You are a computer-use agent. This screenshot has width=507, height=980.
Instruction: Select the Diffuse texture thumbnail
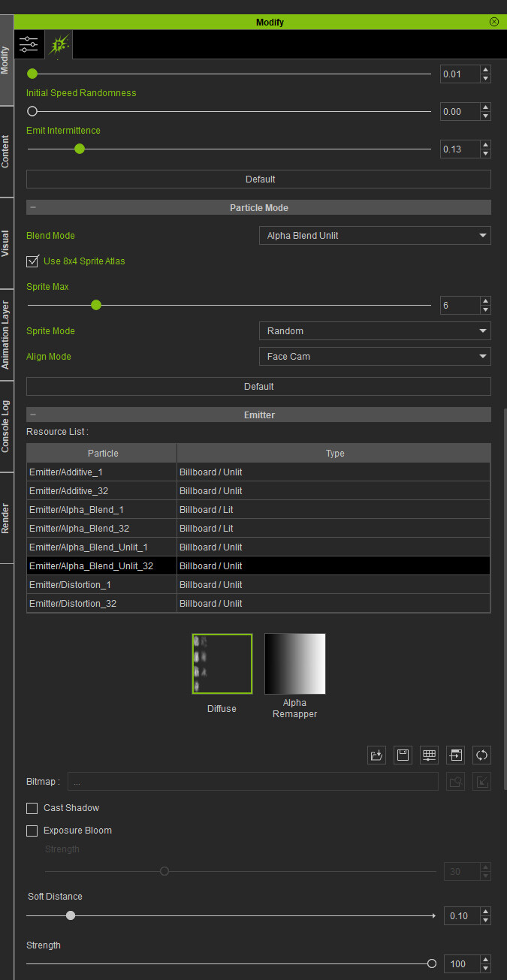(x=222, y=664)
